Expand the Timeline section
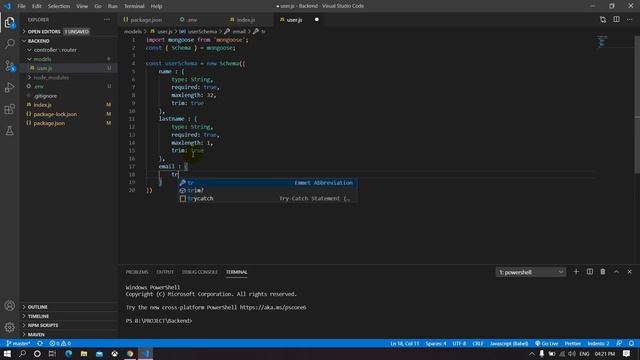The width and height of the screenshot is (640, 360). (69, 316)
